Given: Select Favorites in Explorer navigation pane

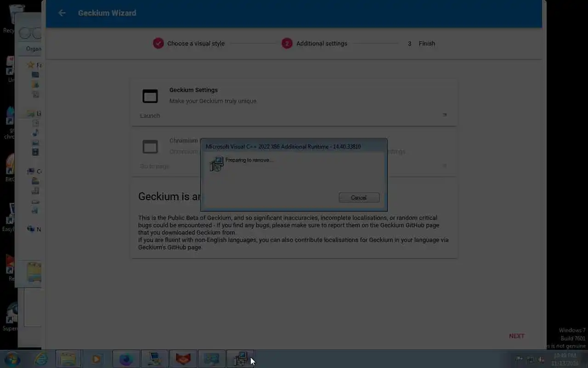Looking at the screenshot, I should click(35, 65).
